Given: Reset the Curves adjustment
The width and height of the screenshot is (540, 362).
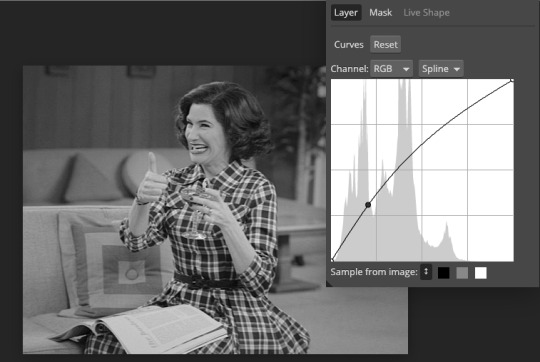Looking at the screenshot, I should pyautogui.click(x=385, y=44).
